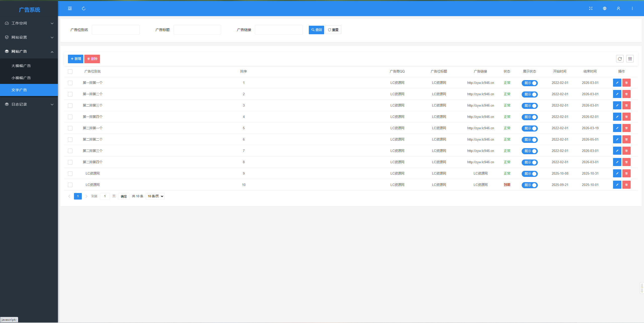Edit the 第一排第一个 ad row
Image resolution: width=644 pixels, height=323 pixels.
tap(617, 83)
